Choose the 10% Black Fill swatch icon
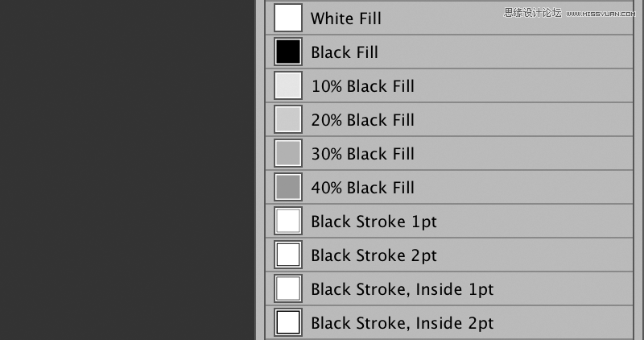The width and height of the screenshot is (644, 340). point(288,85)
